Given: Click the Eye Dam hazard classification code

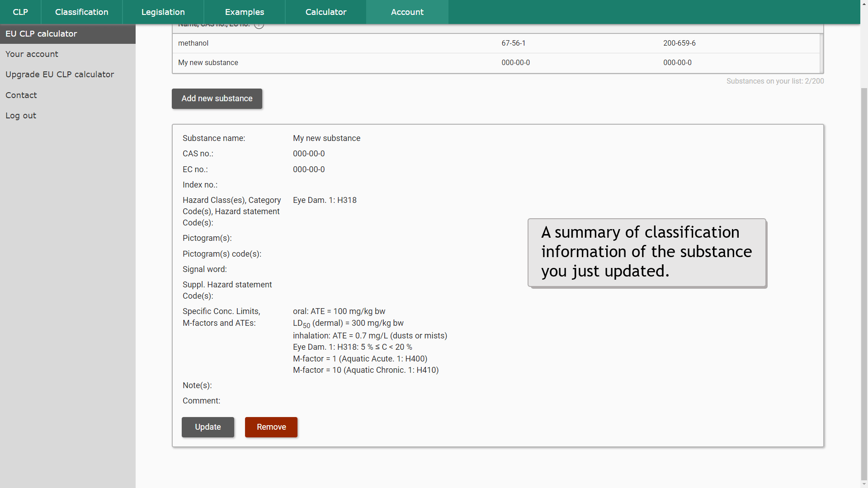Looking at the screenshot, I should pos(325,200).
